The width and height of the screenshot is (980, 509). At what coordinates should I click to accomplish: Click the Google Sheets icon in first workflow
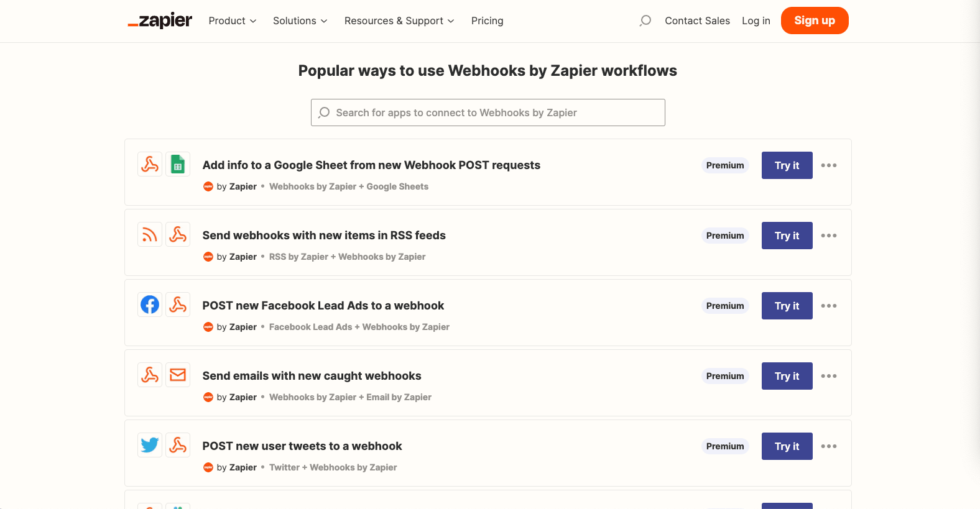(x=178, y=165)
